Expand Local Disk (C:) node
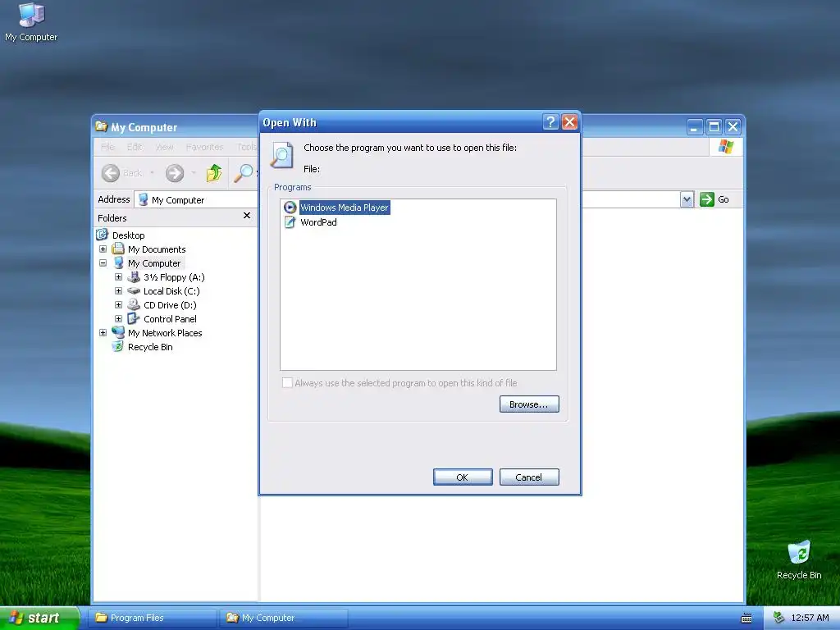This screenshot has height=630, width=840. [x=118, y=291]
